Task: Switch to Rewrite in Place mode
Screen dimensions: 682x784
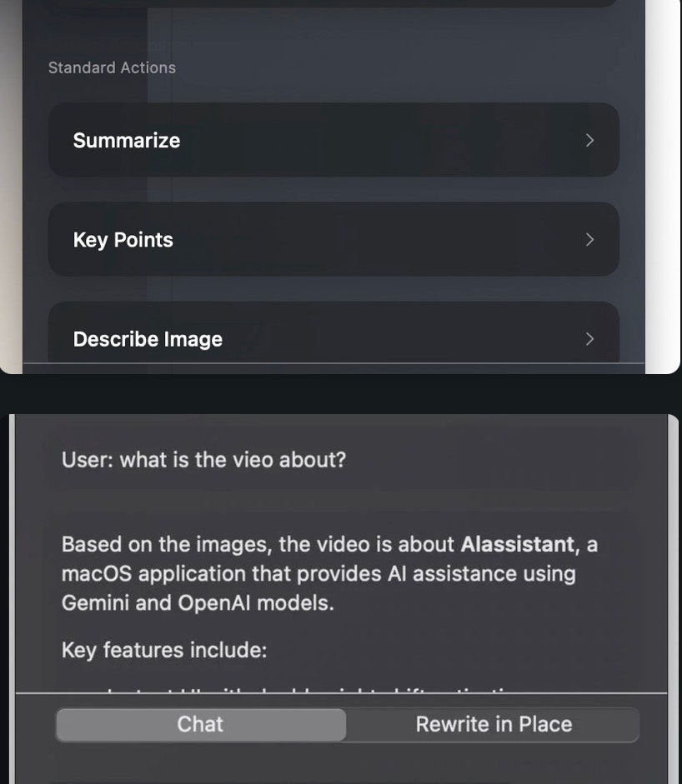Action: coord(494,724)
